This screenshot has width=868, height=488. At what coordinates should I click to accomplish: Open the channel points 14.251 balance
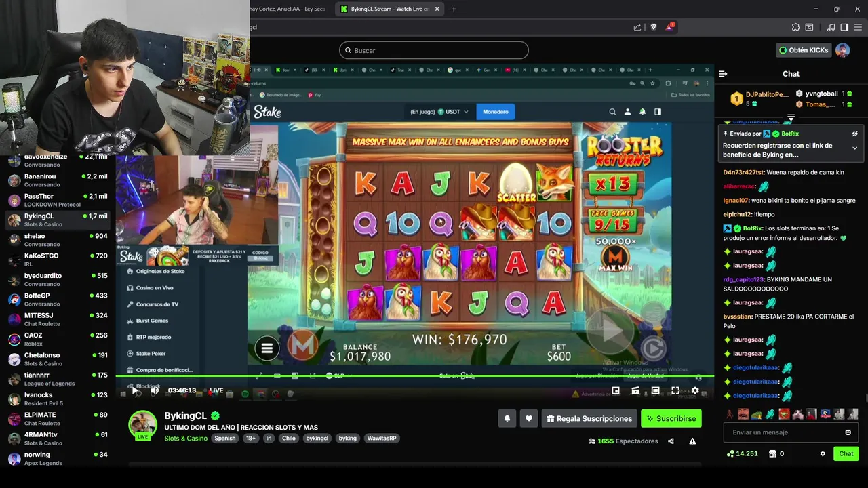(x=743, y=454)
